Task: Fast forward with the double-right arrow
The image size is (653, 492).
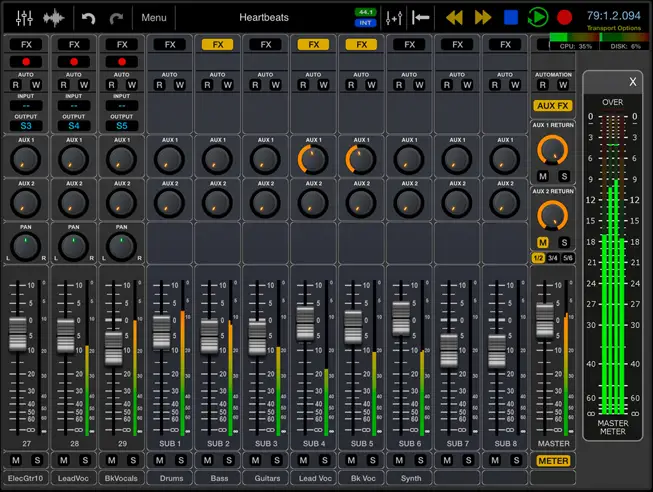Action: coord(483,17)
